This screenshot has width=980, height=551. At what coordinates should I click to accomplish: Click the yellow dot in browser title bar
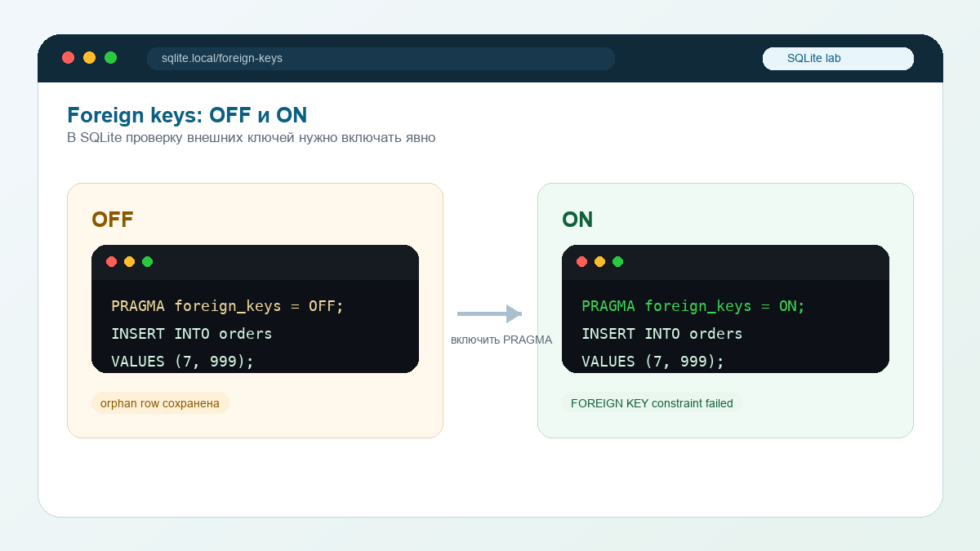pyautogui.click(x=90, y=58)
